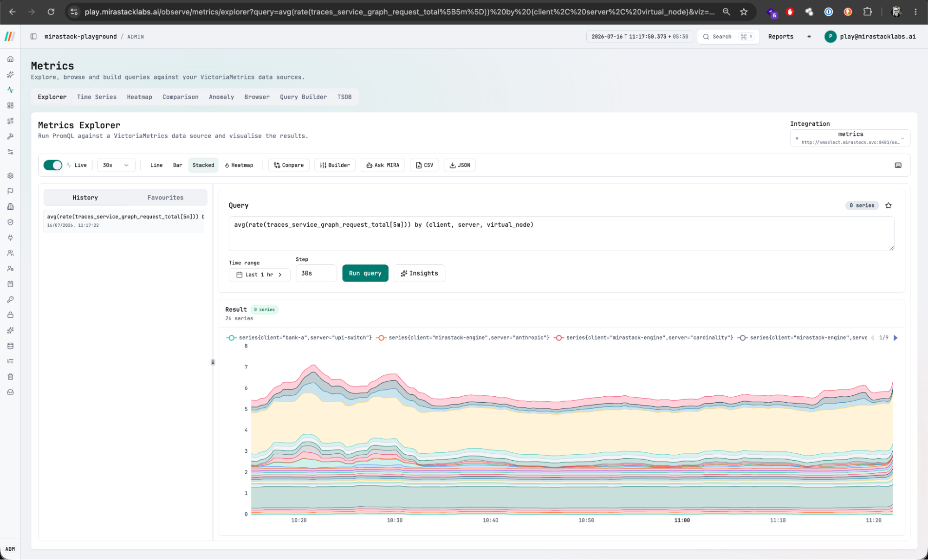This screenshot has width=928, height=560.
Task: Switch chart view to Bar
Action: pos(177,165)
